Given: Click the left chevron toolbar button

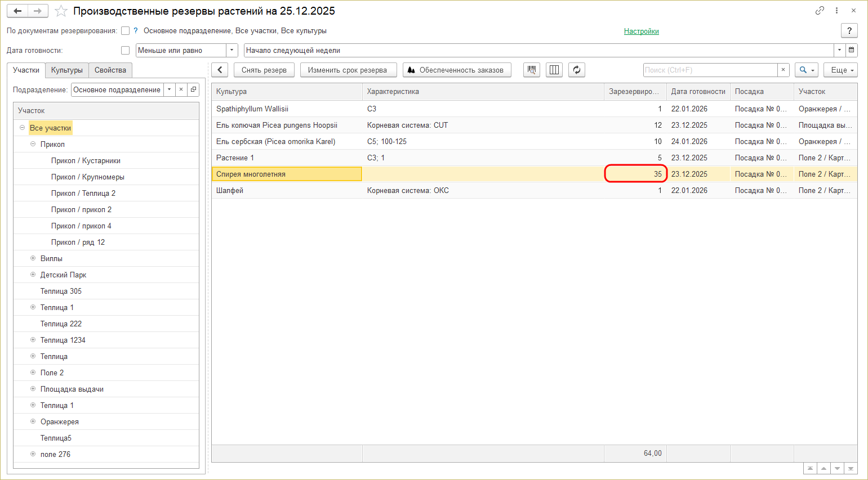Looking at the screenshot, I should (x=220, y=70).
